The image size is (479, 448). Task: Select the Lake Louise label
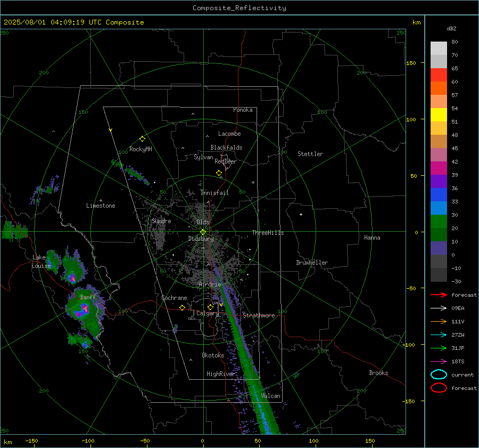click(41, 262)
